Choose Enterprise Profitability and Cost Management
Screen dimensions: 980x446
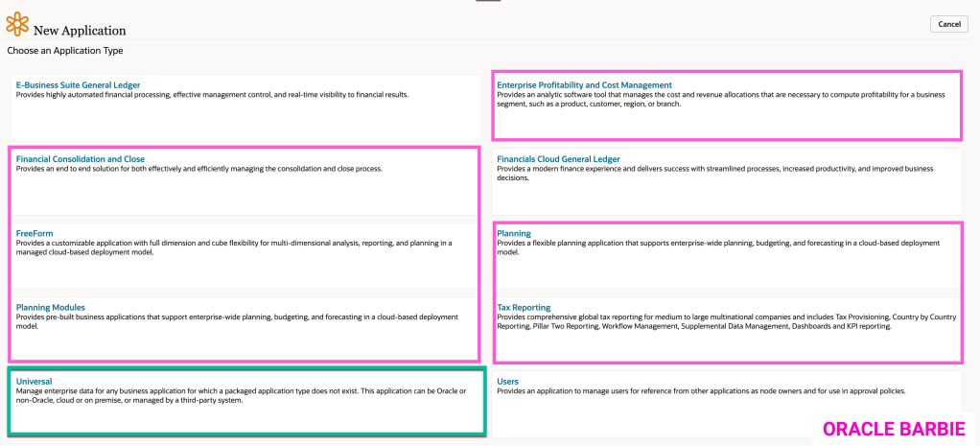[x=584, y=85]
